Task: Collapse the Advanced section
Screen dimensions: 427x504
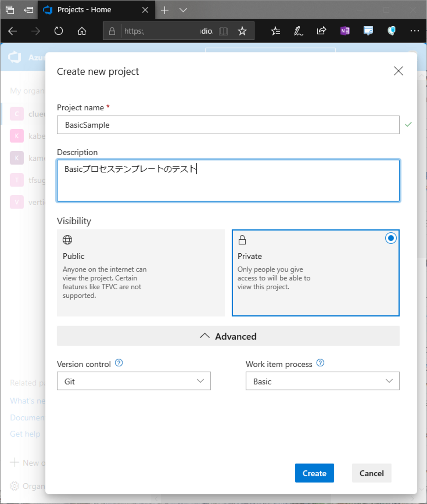Action: pos(228,336)
